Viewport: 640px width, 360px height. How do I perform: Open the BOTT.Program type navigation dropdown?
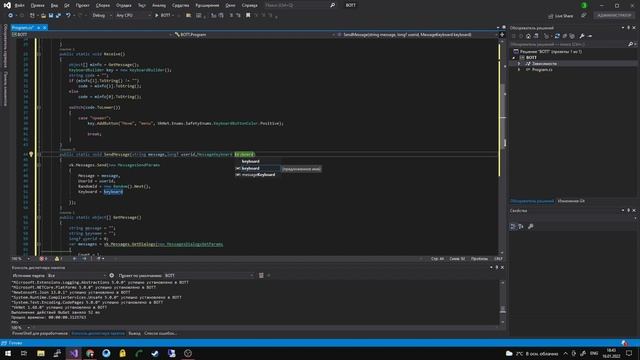[254, 35]
